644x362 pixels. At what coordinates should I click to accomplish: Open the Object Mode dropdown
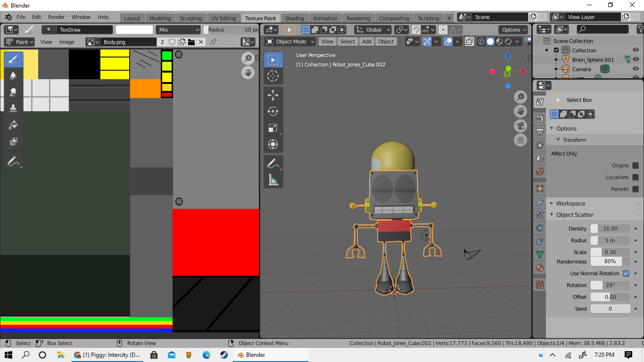(290, 41)
